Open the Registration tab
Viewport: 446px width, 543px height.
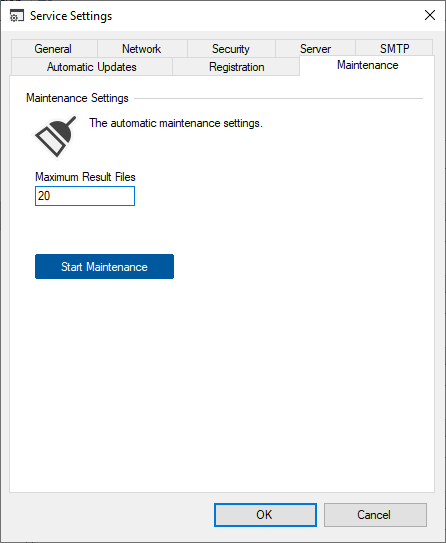(x=236, y=66)
